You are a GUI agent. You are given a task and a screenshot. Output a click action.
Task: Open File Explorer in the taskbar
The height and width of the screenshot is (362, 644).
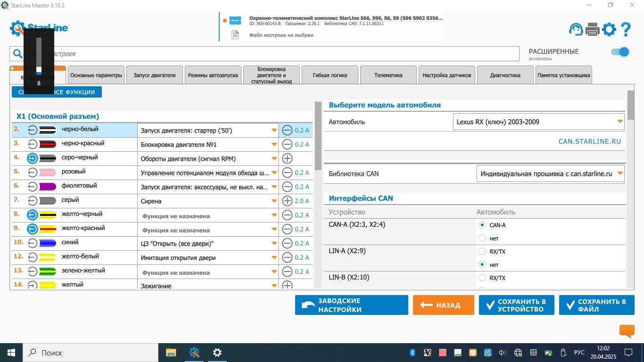pyautogui.click(x=171, y=353)
